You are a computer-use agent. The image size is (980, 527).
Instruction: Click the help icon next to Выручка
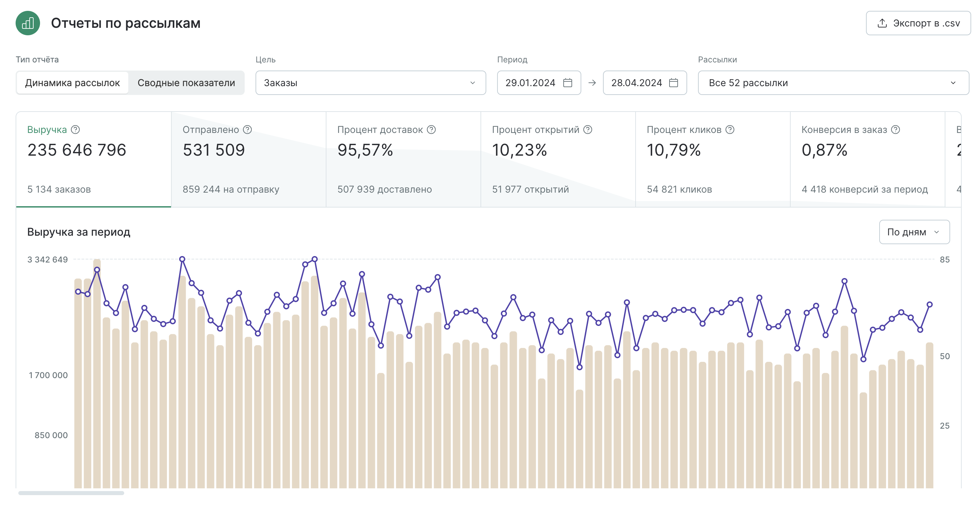(75, 130)
